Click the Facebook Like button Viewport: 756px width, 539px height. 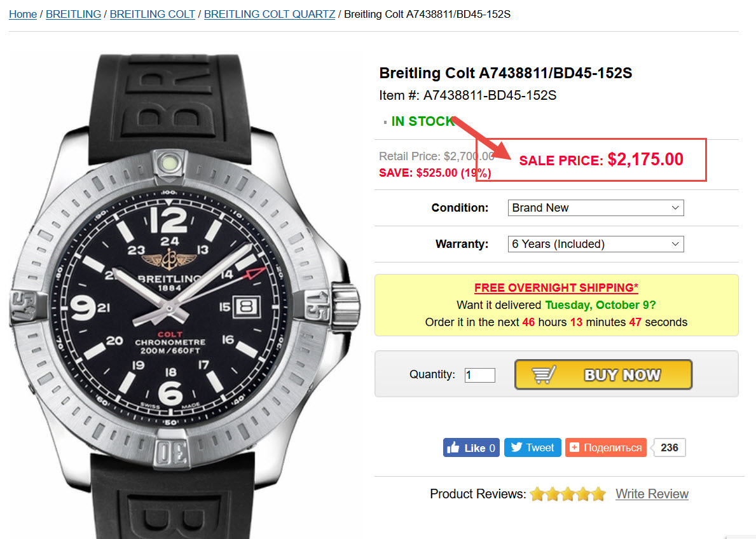click(x=471, y=447)
